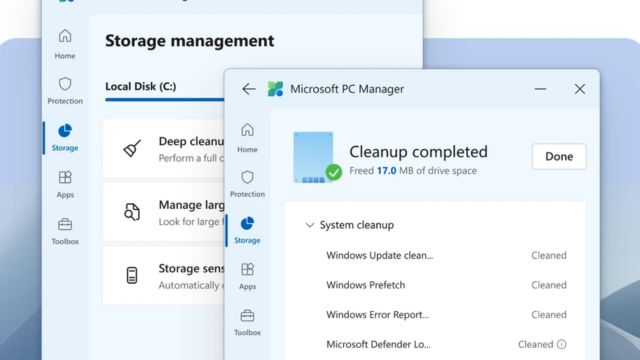The width and height of the screenshot is (640, 360).
Task: Click Cleaned status for Windows Update cleanup
Action: click(549, 256)
